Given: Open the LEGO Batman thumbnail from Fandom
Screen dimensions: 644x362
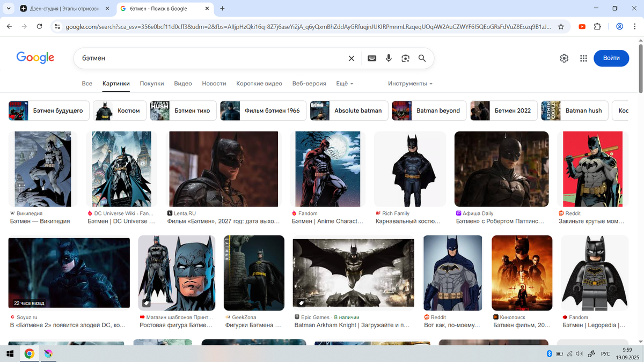Looking at the screenshot, I should coord(594,272).
